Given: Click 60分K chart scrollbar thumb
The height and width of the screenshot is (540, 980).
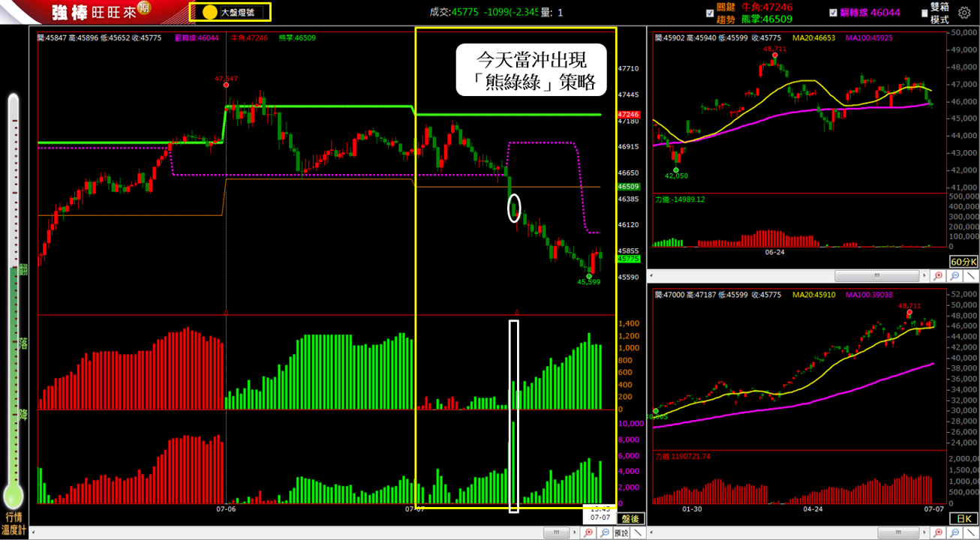Looking at the screenshot, I should click(x=877, y=275).
